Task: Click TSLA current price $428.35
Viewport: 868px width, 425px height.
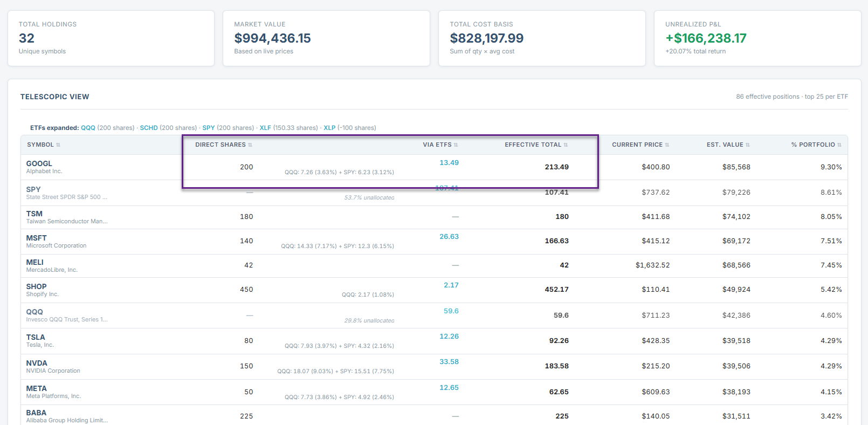Action: point(656,341)
